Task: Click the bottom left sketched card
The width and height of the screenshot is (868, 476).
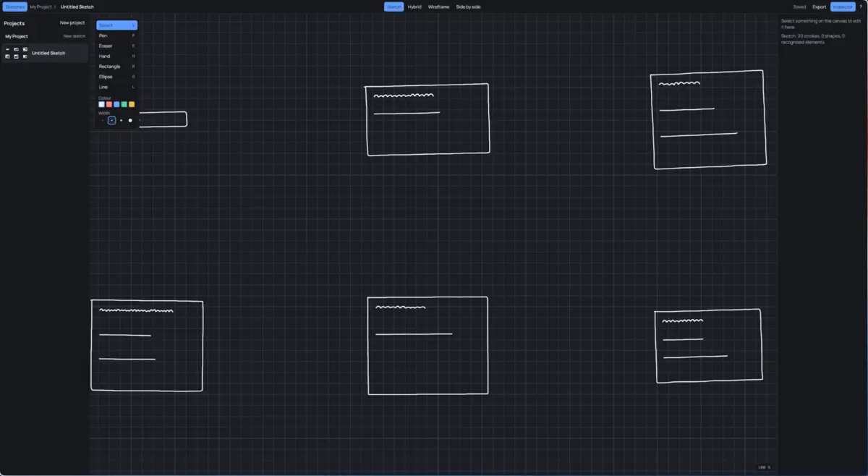Action: tap(147, 346)
